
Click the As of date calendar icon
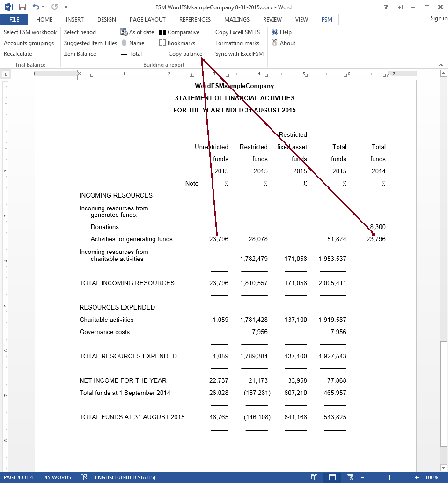[124, 32]
